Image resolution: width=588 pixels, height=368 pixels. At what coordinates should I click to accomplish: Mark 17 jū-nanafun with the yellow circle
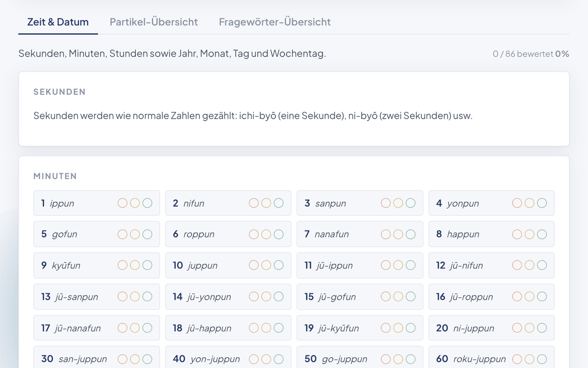(135, 328)
